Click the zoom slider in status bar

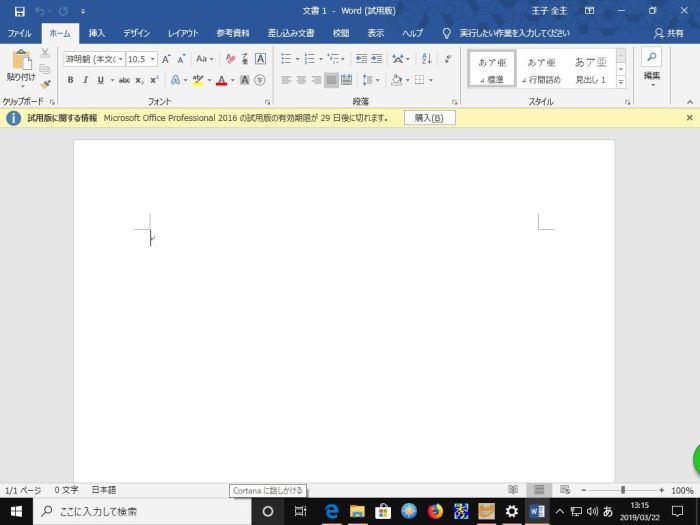click(622, 491)
